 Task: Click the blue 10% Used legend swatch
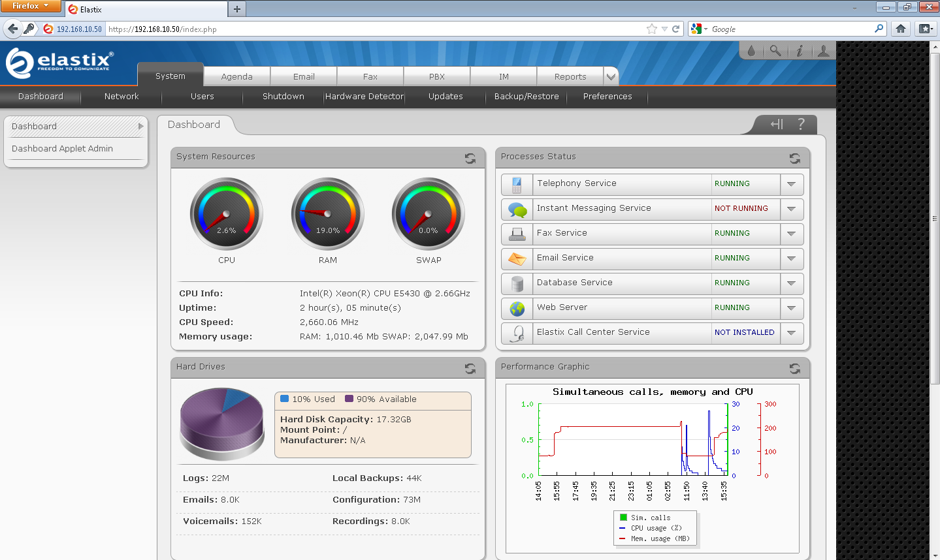click(x=284, y=399)
